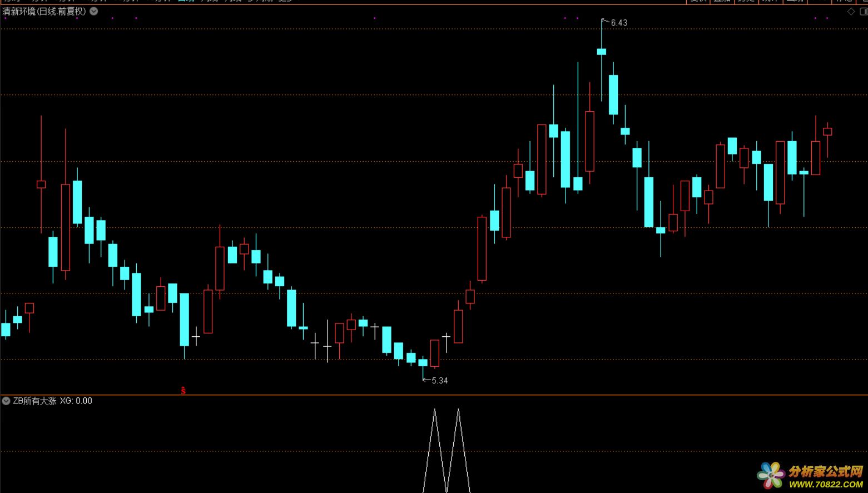868x493 pixels.
Task: Expand the dropdown left of ZB所有大涨 indicator
Action: (x=6, y=401)
